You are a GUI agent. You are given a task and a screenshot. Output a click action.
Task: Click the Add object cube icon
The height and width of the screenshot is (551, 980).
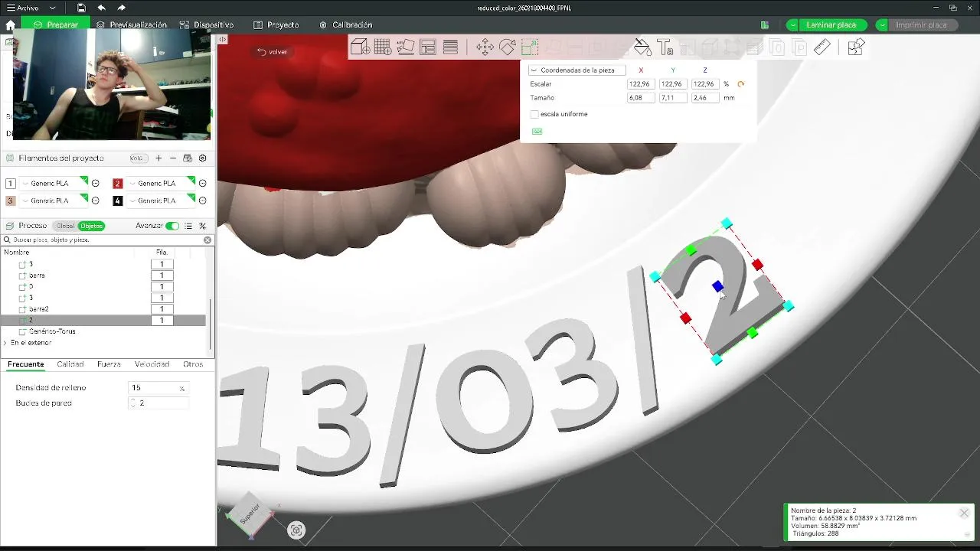point(360,47)
